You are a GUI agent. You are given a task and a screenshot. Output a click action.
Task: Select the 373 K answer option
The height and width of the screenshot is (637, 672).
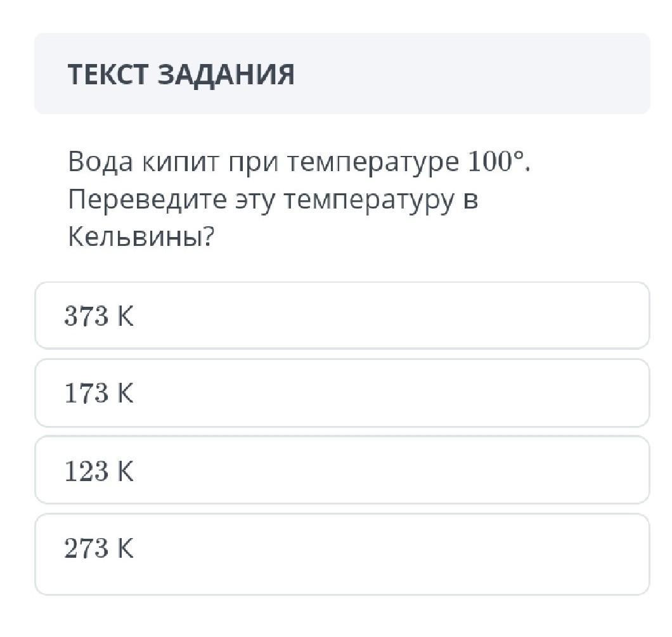pyautogui.click(x=342, y=316)
